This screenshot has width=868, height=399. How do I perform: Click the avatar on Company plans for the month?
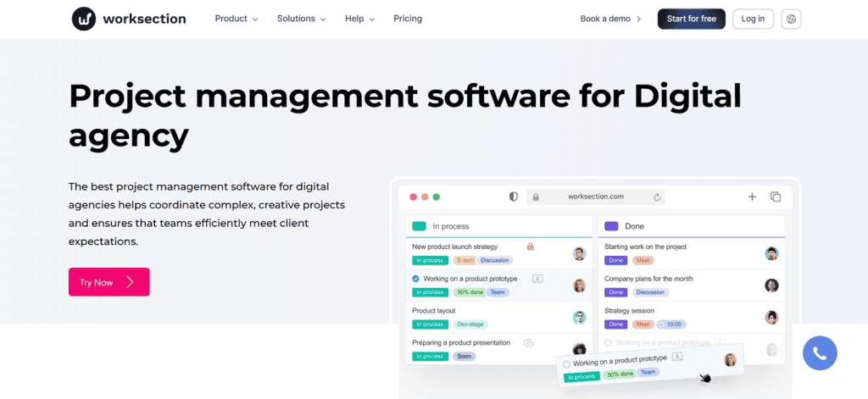click(771, 285)
